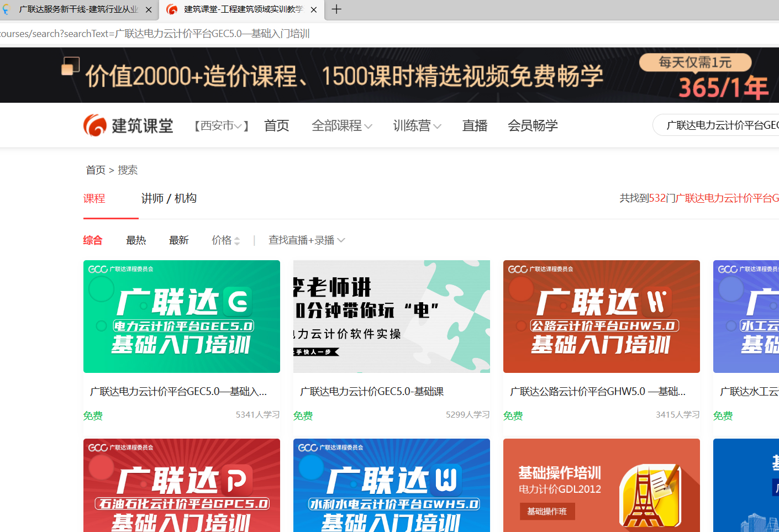Click the 每天仅需1元 badge
The image size is (779, 532).
click(695, 62)
